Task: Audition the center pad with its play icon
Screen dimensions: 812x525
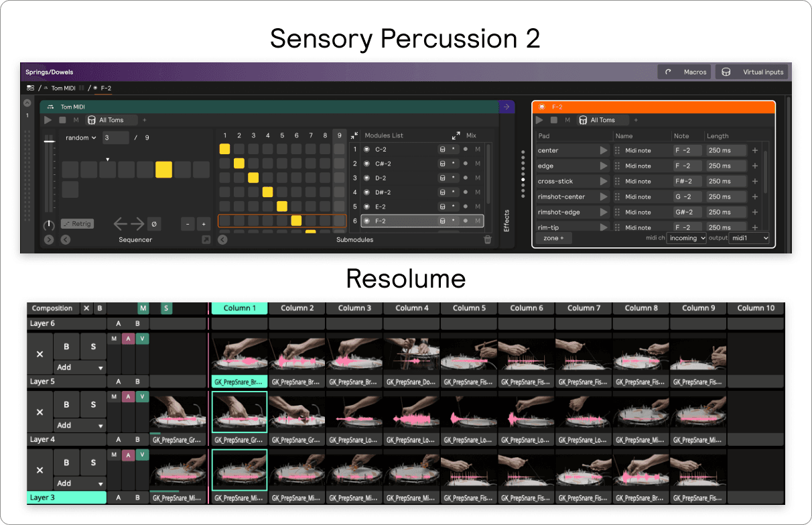Action: click(604, 151)
